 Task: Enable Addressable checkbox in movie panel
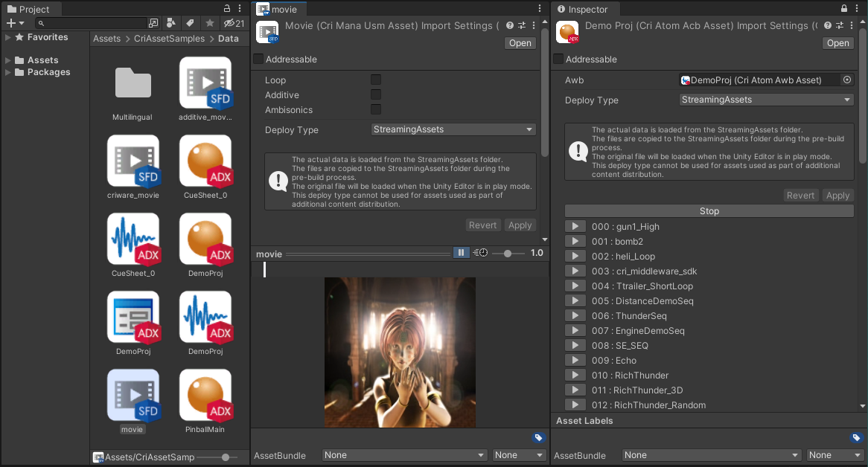258,59
